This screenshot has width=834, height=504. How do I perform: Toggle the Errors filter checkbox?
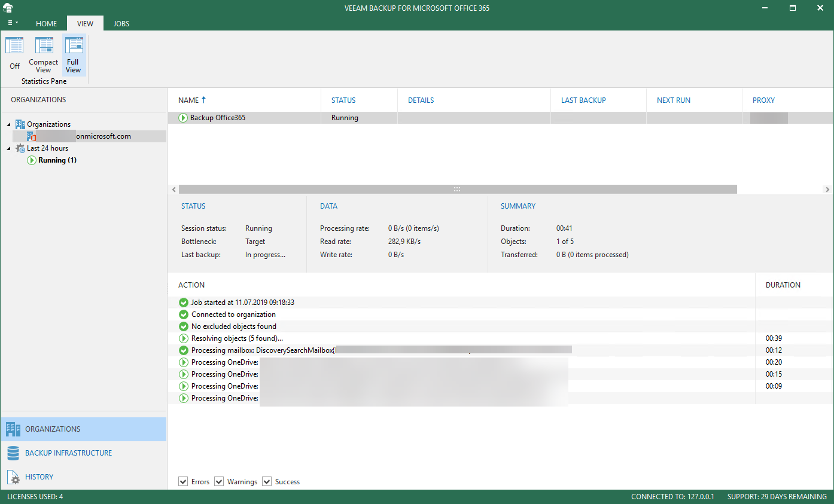coord(183,481)
